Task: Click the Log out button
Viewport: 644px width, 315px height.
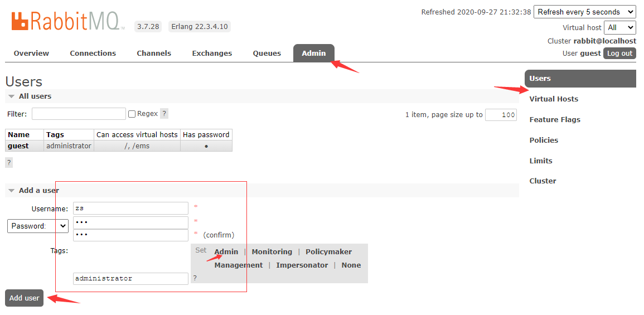Action: pyautogui.click(x=620, y=54)
